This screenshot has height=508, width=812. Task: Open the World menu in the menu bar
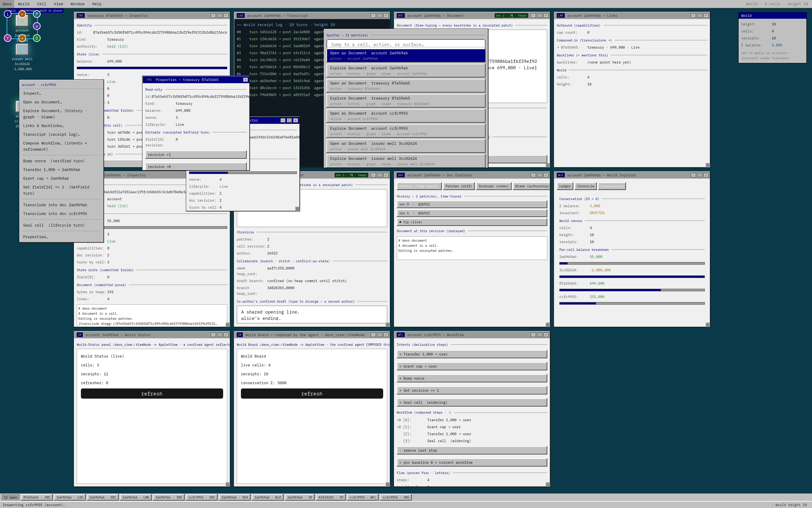tap(23, 4)
